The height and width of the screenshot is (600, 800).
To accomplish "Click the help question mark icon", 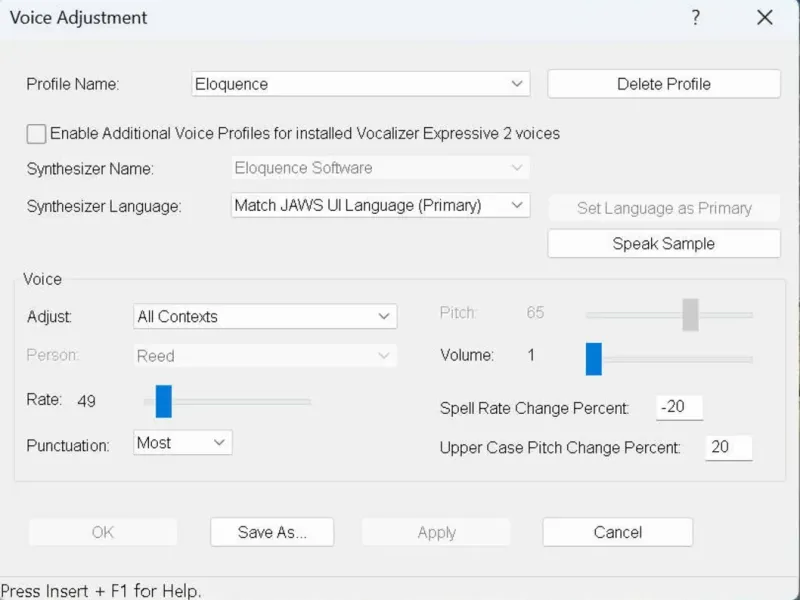I will 695,18.
